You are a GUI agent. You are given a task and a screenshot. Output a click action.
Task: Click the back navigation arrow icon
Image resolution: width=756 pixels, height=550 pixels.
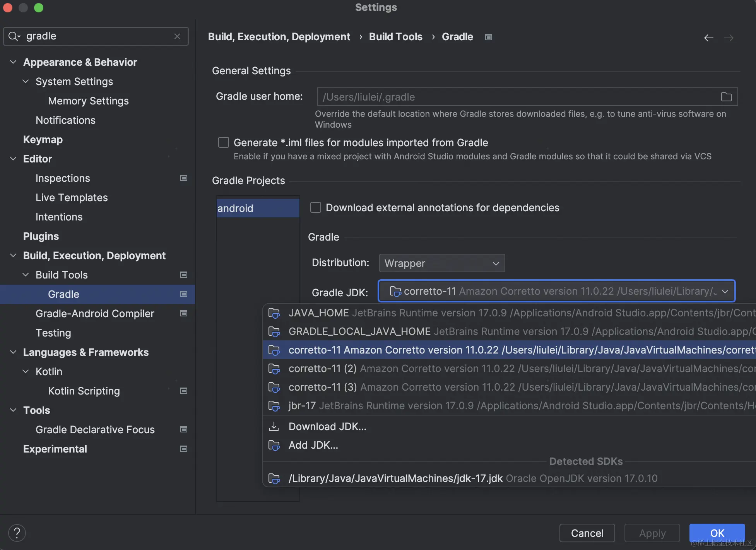click(x=708, y=38)
